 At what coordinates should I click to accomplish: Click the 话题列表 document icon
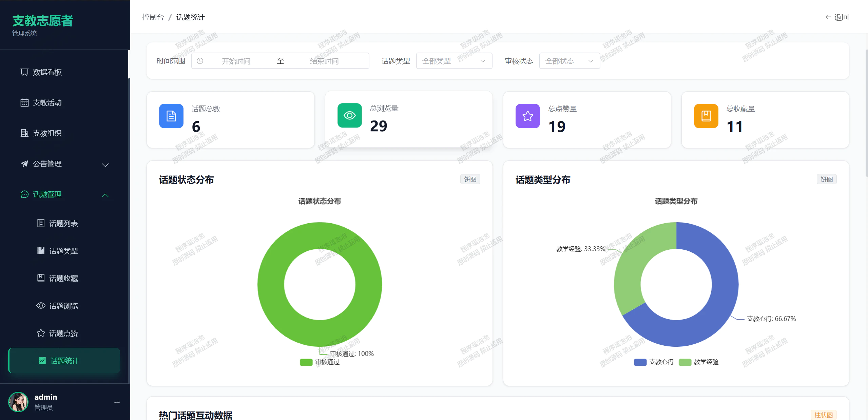point(41,223)
